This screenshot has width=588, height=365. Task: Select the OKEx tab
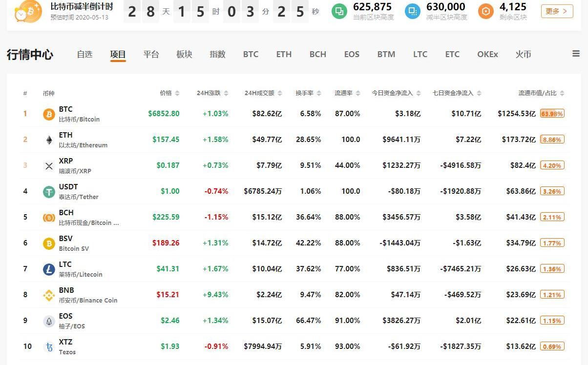[x=487, y=54]
